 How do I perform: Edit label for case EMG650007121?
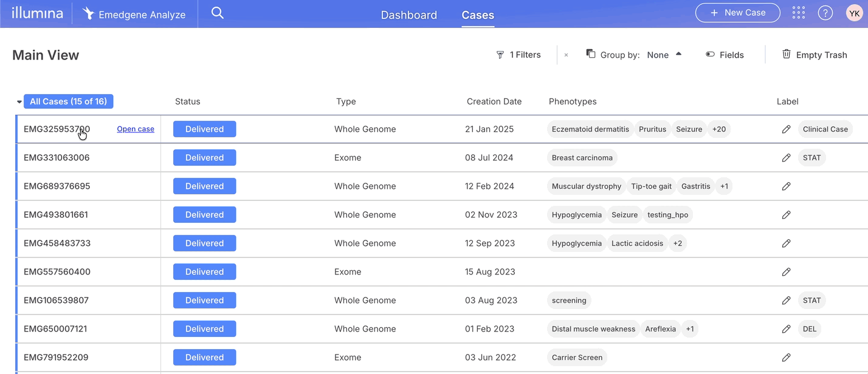[x=786, y=329]
